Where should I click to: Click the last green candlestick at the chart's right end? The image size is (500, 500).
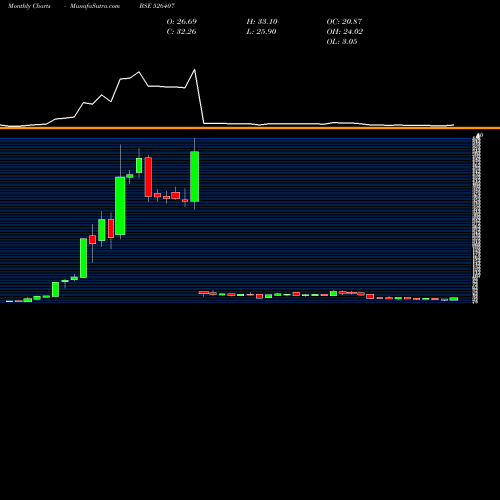pyautogui.click(x=454, y=299)
